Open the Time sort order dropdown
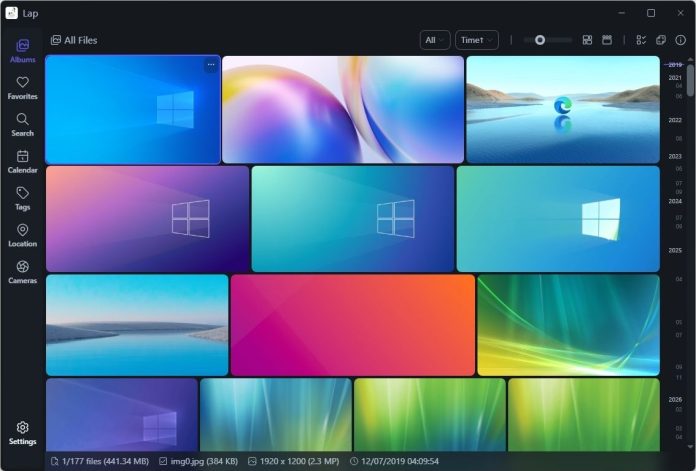The image size is (696, 471). click(477, 40)
